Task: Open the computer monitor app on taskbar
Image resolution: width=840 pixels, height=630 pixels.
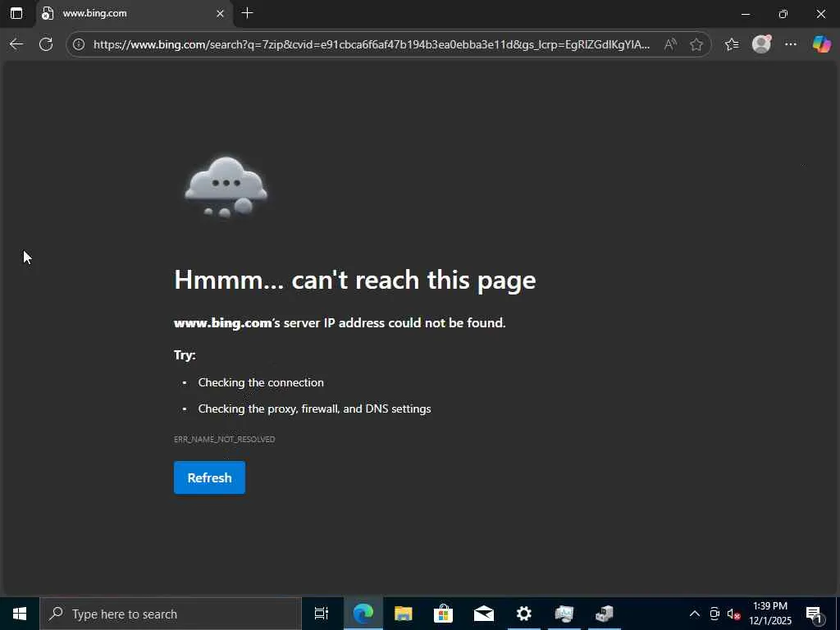Action: tap(564, 614)
